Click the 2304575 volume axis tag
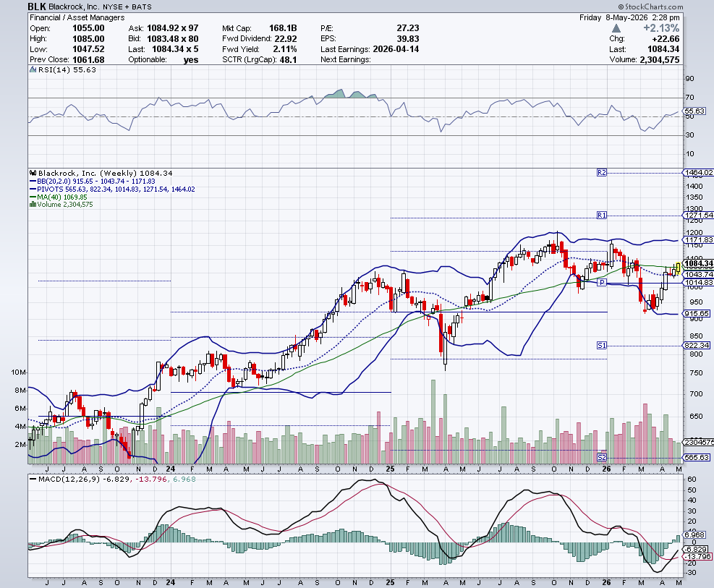714x588 pixels. [x=699, y=443]
